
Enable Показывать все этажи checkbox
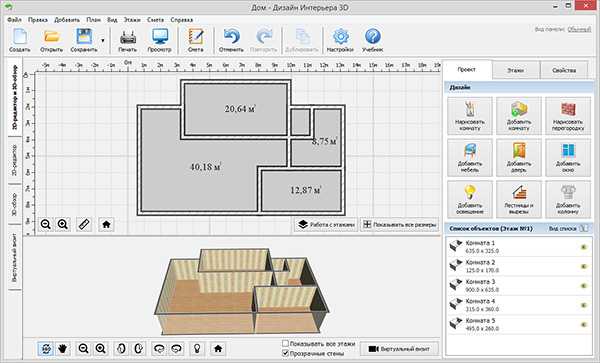point(285,343)
